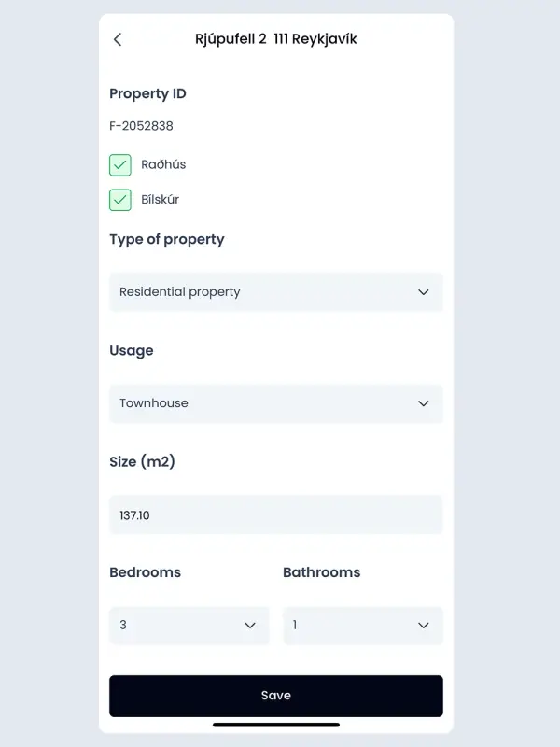Click the Size field containing 137.10

[276, 514]
